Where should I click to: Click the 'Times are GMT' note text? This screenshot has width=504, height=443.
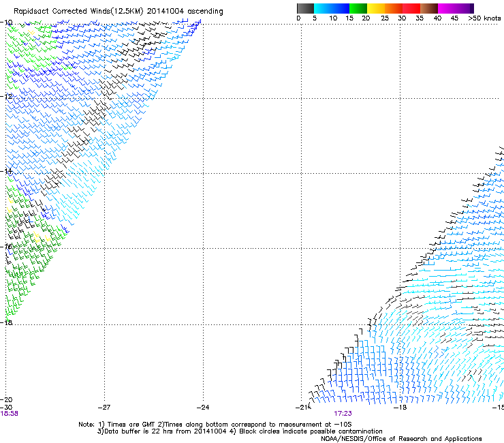[131, 425]
